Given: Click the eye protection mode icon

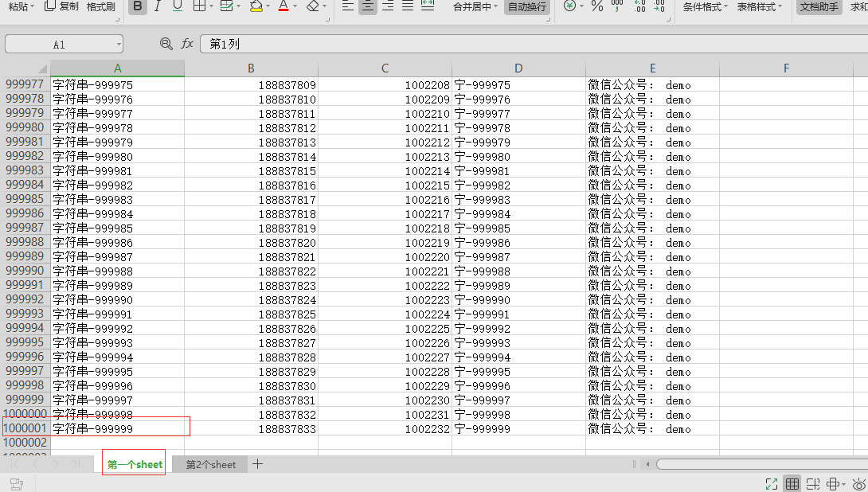Looking at the screenshot, I should (859, 484).
